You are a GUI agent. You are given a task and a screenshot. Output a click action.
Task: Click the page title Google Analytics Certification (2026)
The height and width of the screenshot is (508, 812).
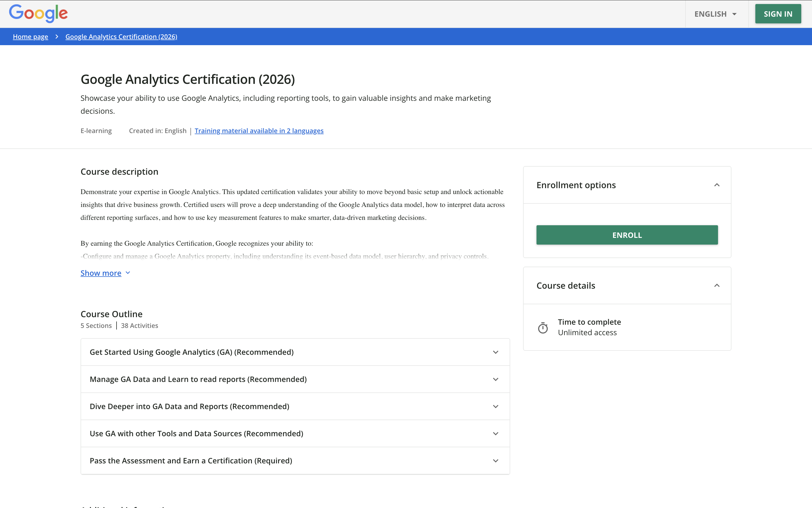188,80
